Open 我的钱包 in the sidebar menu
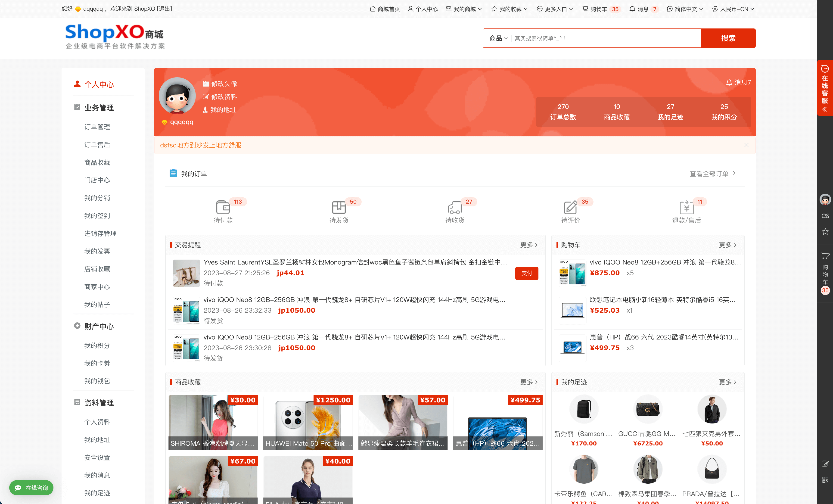 point(97,381)
